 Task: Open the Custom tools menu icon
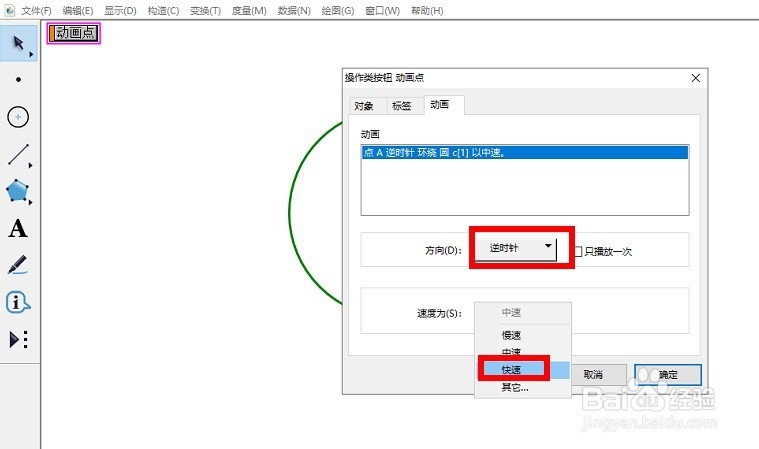pos(18,339)
